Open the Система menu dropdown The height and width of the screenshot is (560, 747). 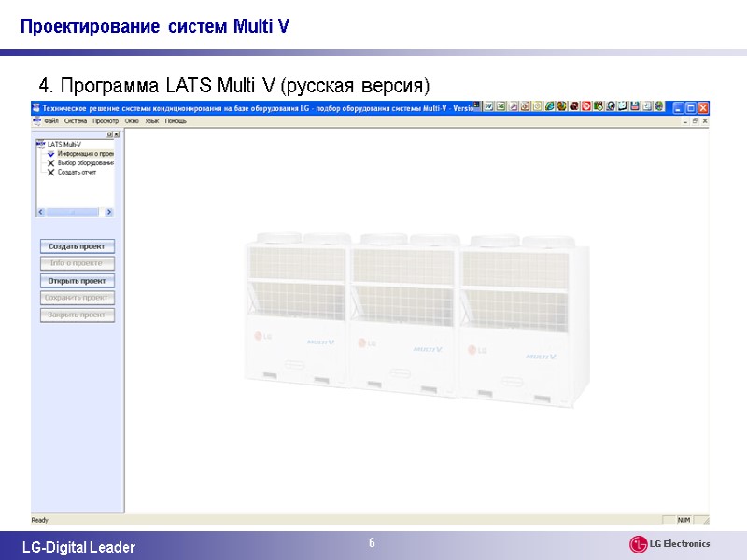[75, 120]
